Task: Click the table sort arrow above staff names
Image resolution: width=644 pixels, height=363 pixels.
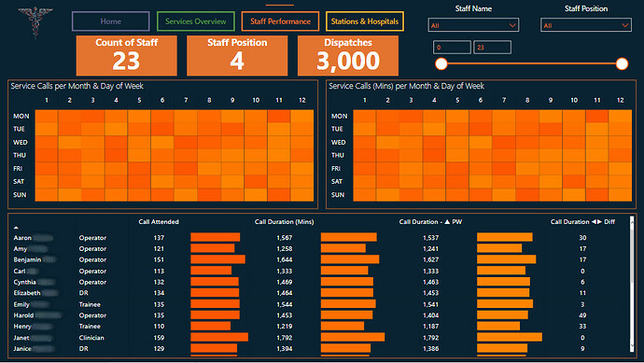Action: 16,228
